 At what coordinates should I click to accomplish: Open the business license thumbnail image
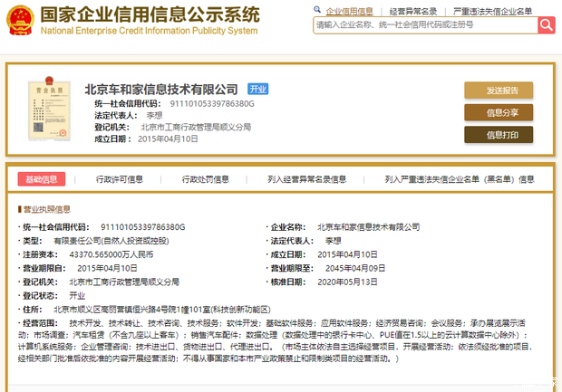pos(50,109)
